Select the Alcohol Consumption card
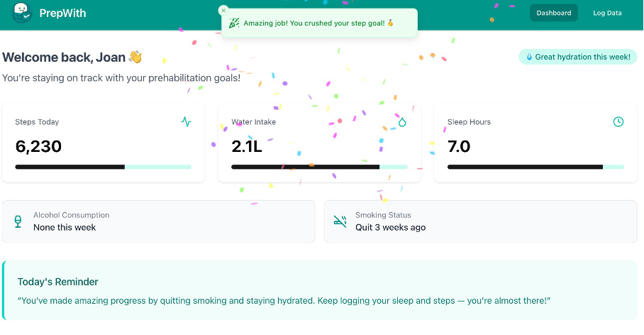Screen dimensions: 644x335 tap(158, 221)
